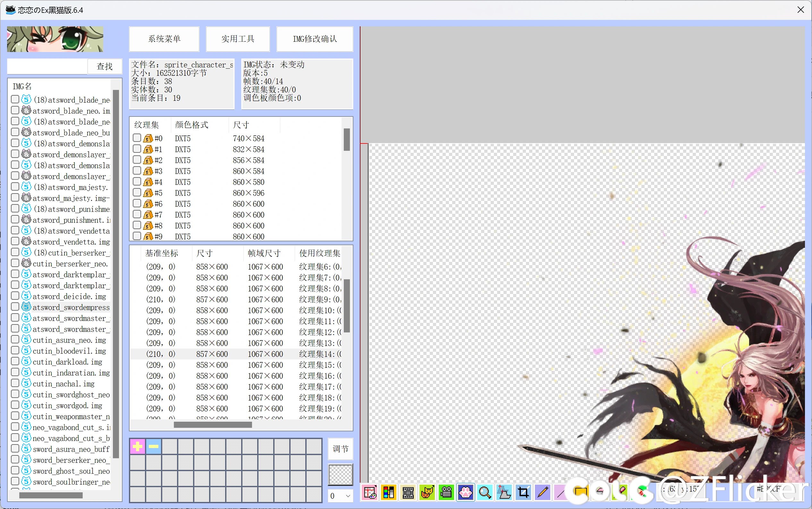Open the dropdown showing 0

coord(340,496)
